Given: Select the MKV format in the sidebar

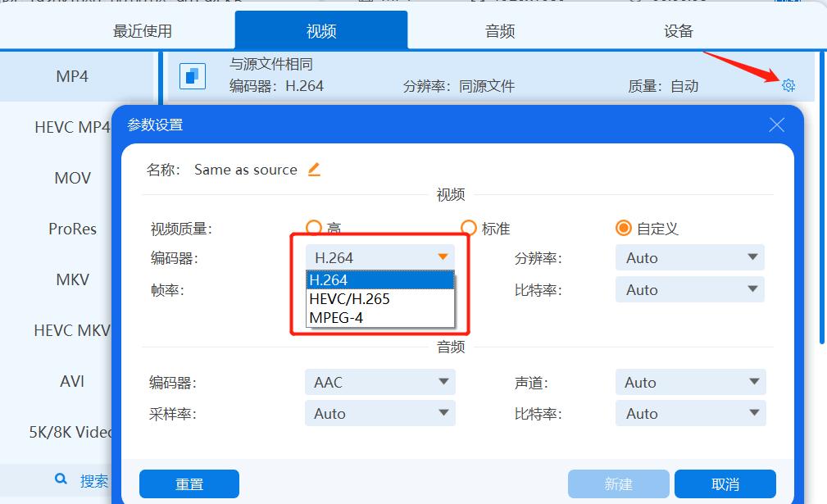Looking at the screenshot, I should coord(72,279).
